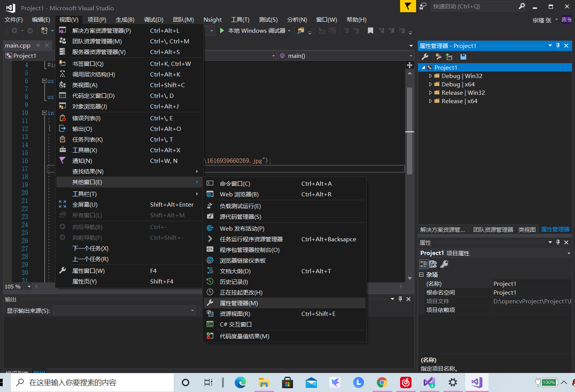Open 工具栏(T) submenu in View menu

pyautogui.click(x=129, y=194)
